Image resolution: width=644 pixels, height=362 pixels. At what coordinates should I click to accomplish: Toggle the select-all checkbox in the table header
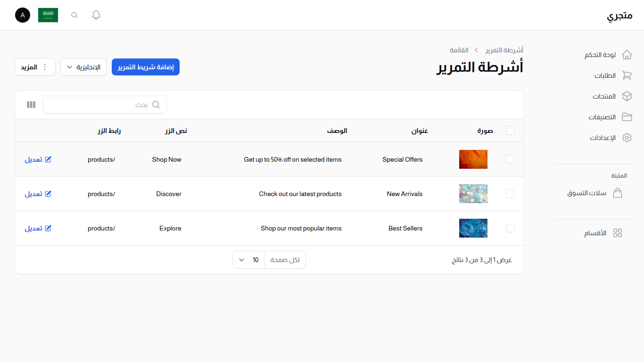[510, 131]
